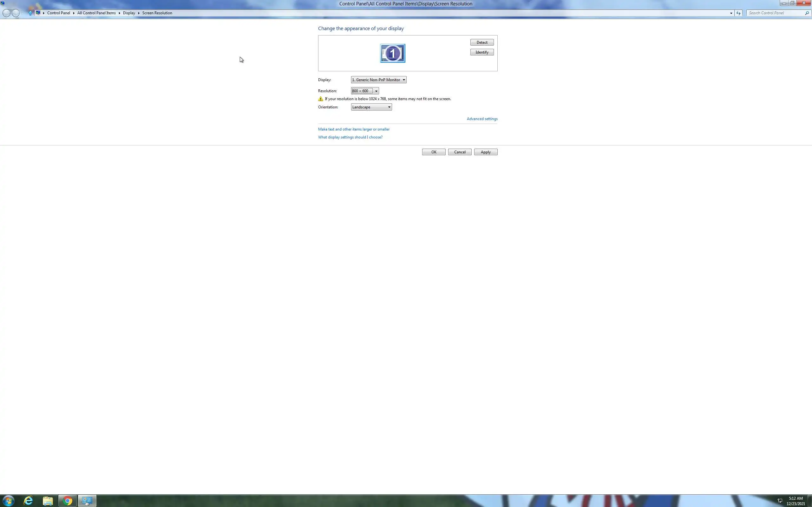Click the monitor 1 display thumbnail

(x=392, y=53)
